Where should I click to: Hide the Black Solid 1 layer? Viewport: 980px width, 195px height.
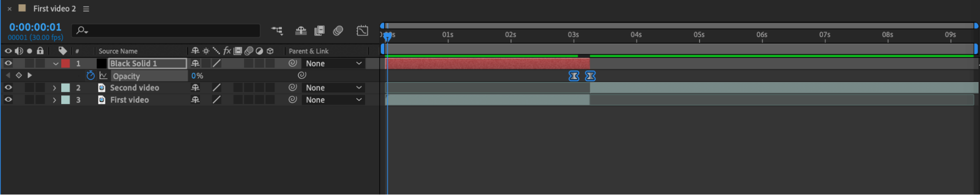pos(8,63)
